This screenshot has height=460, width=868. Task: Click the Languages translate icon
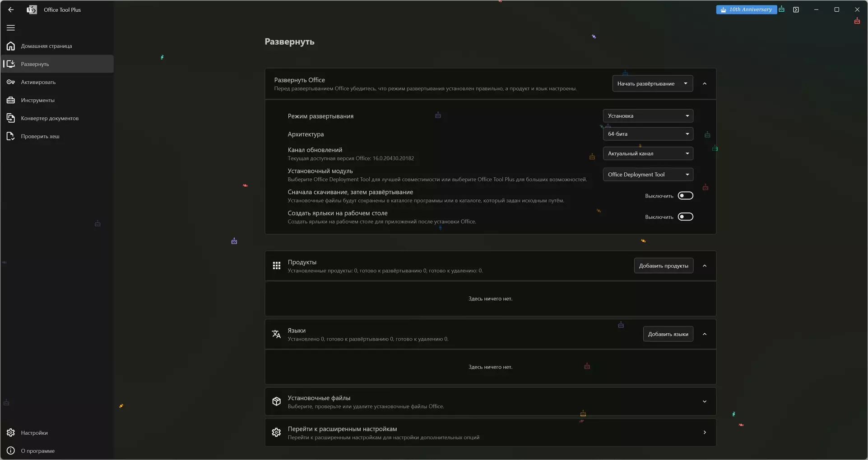[x=276, y=334]
